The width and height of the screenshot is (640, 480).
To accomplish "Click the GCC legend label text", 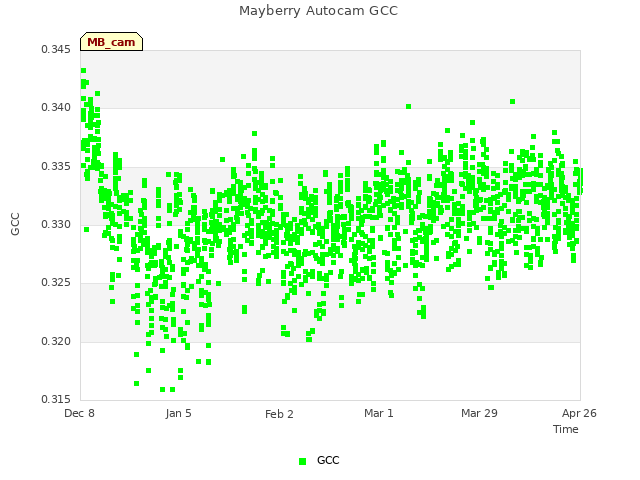I will tap(328, 460).
